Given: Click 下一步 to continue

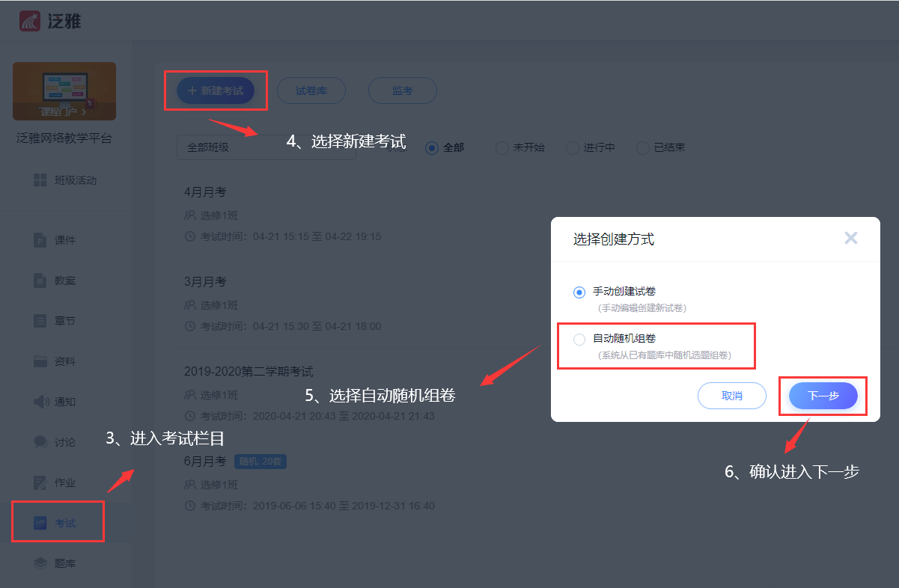Looking at the screenshot, I should pyautogui.click(x=823, y=396).
